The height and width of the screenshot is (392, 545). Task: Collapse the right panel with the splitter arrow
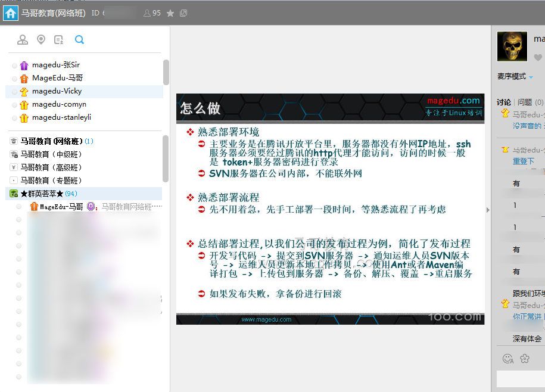(x=488, y=210)
